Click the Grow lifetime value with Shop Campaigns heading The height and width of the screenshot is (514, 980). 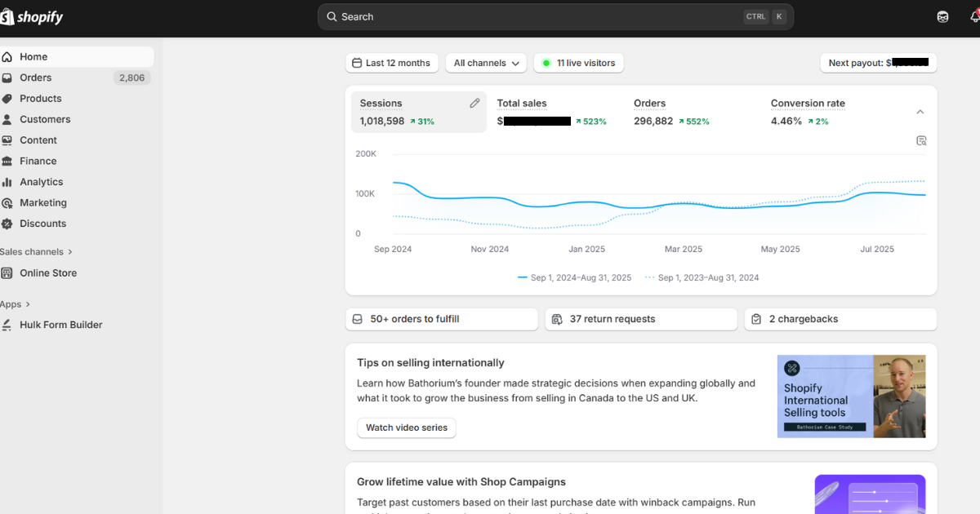pyautogui.click(x=461, y=482)
